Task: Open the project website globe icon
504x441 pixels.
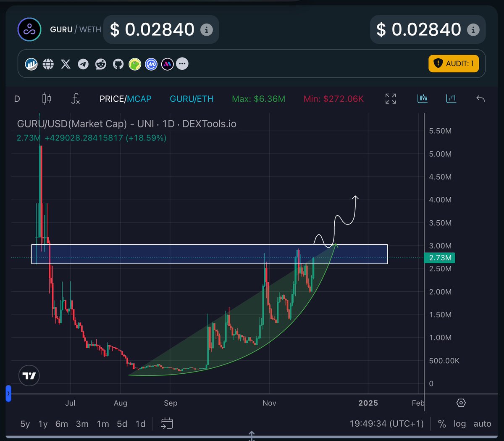Action: coord(48,64)
